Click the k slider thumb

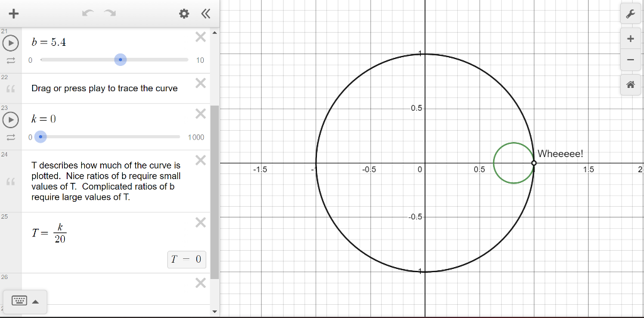click(40, 136)
